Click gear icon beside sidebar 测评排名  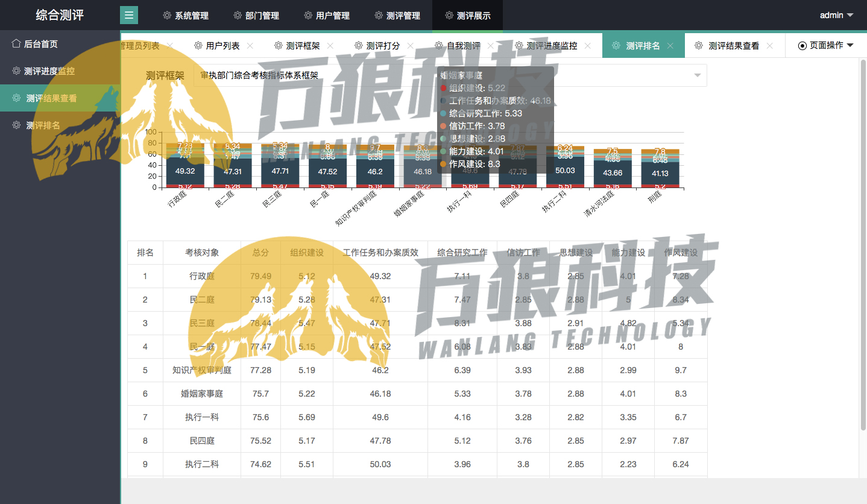(16, 125)
